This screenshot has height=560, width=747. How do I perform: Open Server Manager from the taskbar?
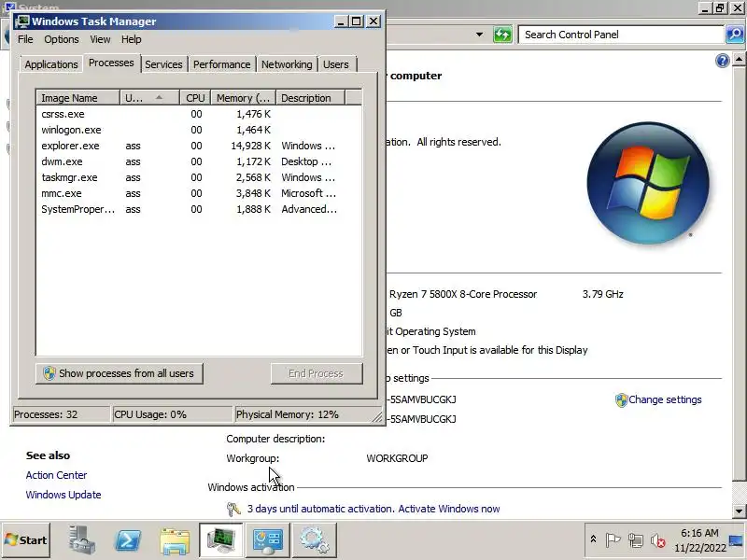tap(80, 540)
